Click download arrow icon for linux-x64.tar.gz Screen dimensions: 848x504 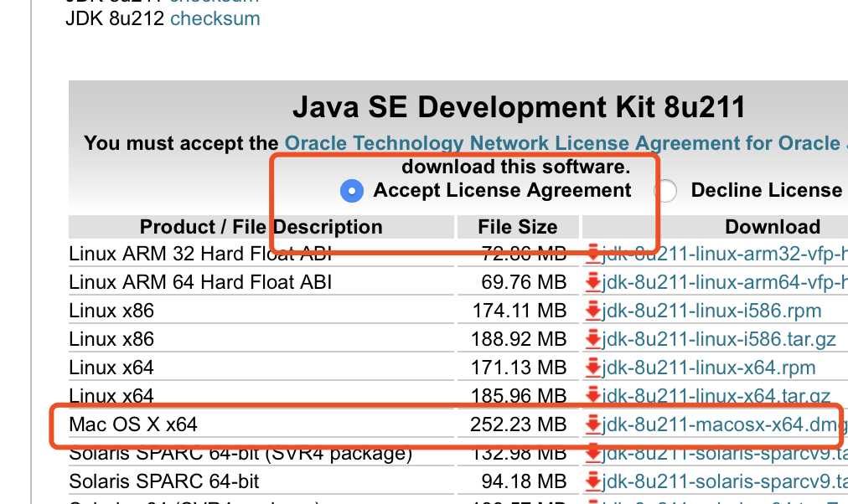click(x=593, y=396)
